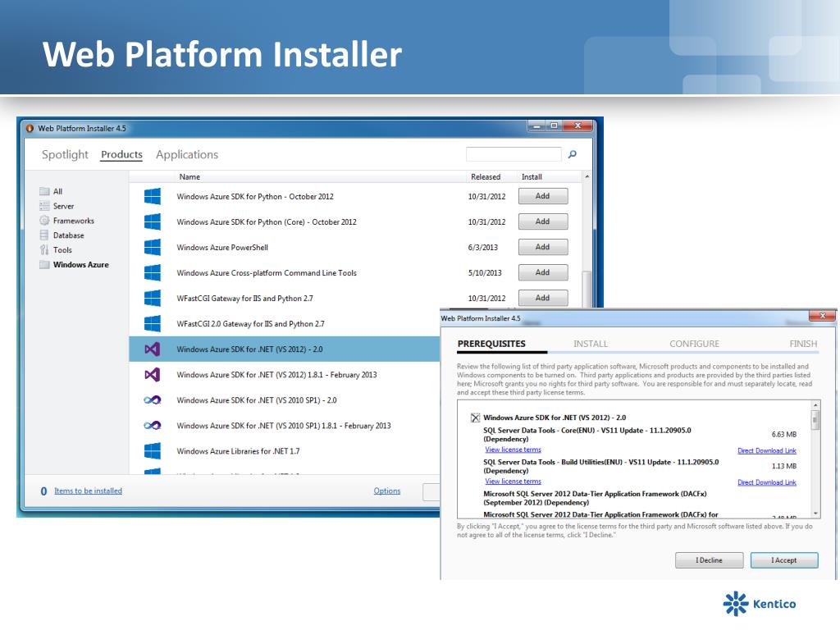Viewport: 840px width, 630px height.
Task: Add Windows Azure SDK for Python - October 2012
Action: pos(543,196)
